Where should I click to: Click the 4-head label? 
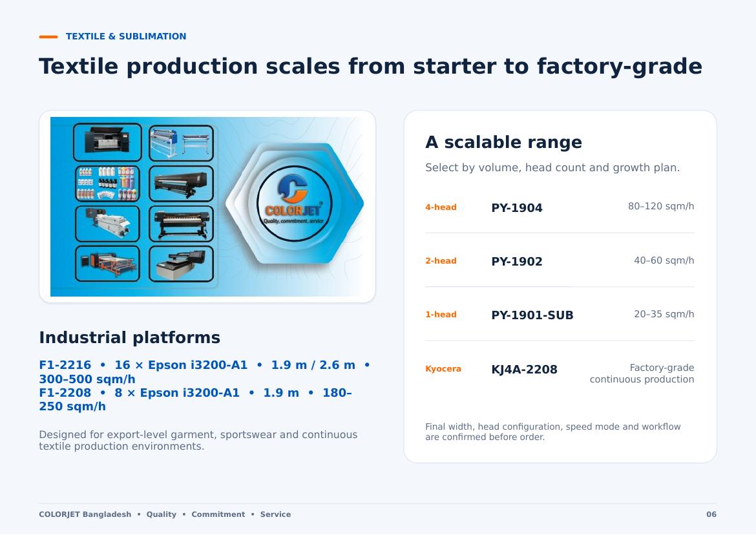coord(441,207)
